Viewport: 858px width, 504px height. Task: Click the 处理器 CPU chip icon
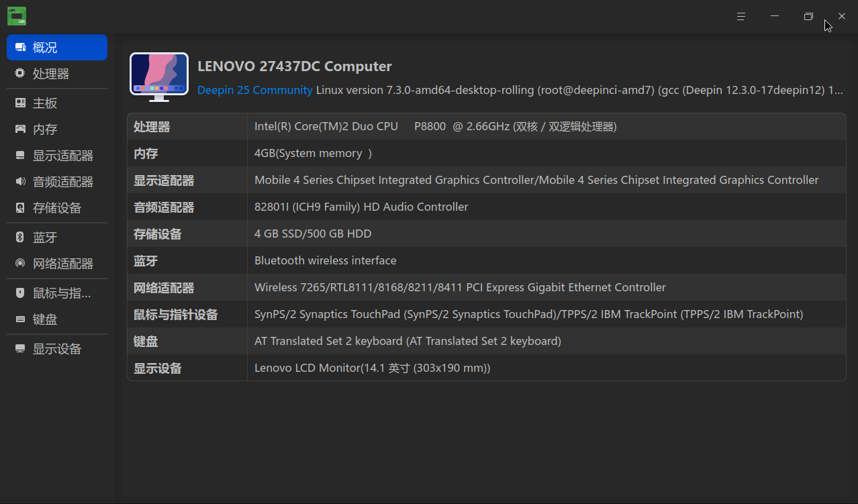coord(20,74)
